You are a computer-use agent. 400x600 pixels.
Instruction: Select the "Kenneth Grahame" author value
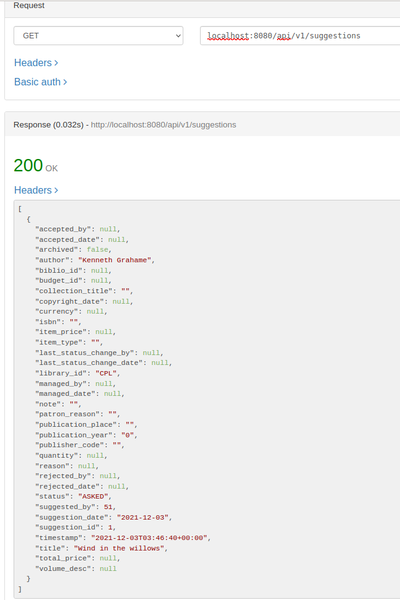(x=114, y=260)
